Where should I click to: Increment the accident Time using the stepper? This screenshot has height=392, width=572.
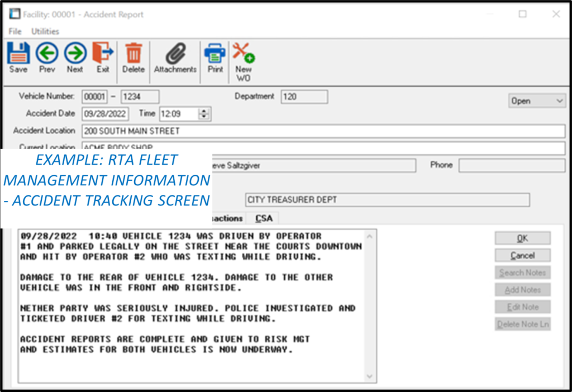(204, 111)
